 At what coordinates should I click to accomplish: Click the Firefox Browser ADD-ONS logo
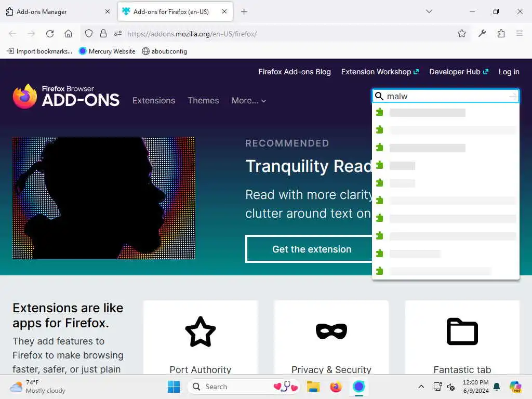(x=66, y=96)
